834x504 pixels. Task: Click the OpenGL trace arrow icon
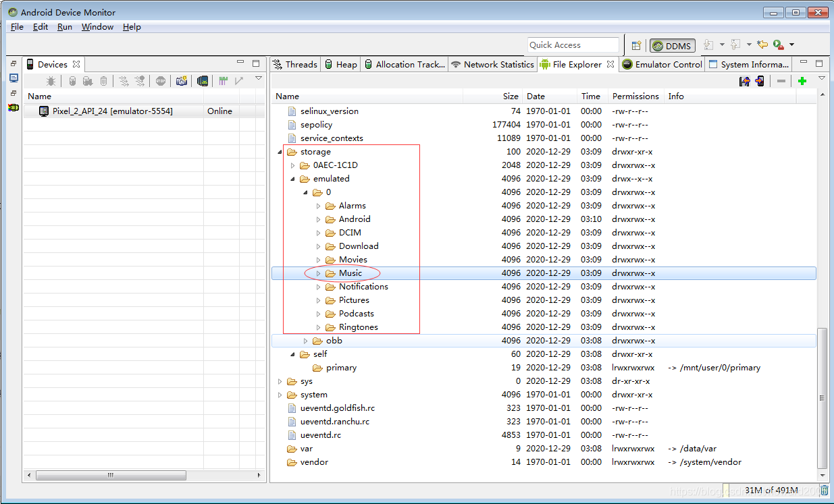coord(239,81)
